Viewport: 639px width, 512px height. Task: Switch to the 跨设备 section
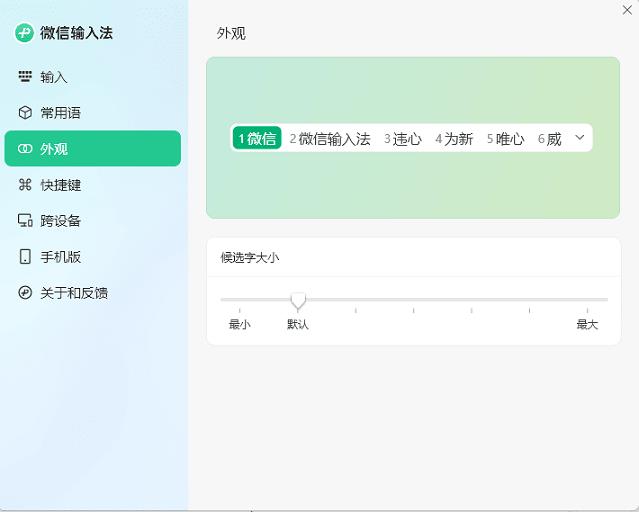pyautogui.click(x=93, y=221)
